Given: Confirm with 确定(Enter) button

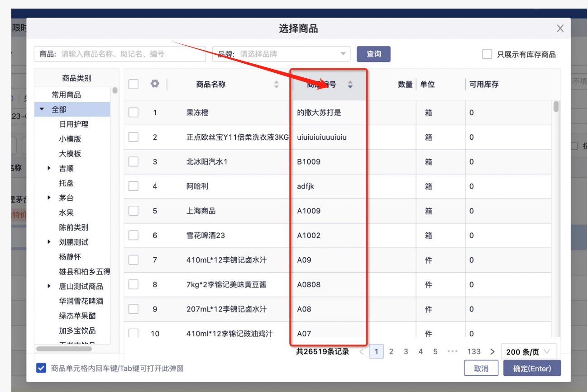Looking at the screenshot, I should click(532, 368).
